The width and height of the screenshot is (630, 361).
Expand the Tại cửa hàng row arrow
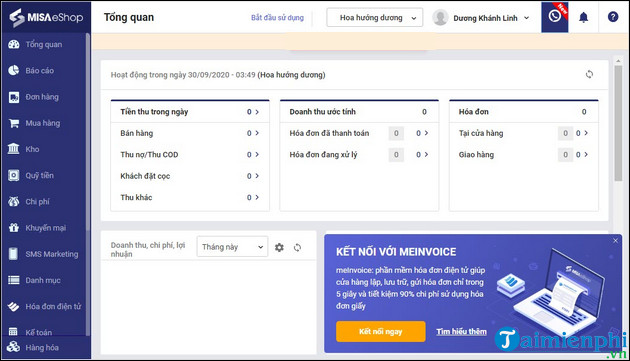coord(586,133)
